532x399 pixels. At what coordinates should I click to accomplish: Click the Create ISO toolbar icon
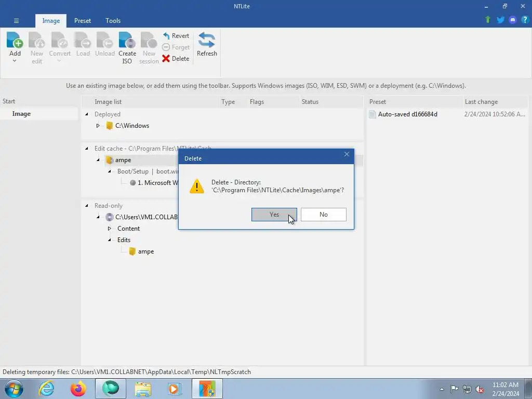tap(127, 41)
